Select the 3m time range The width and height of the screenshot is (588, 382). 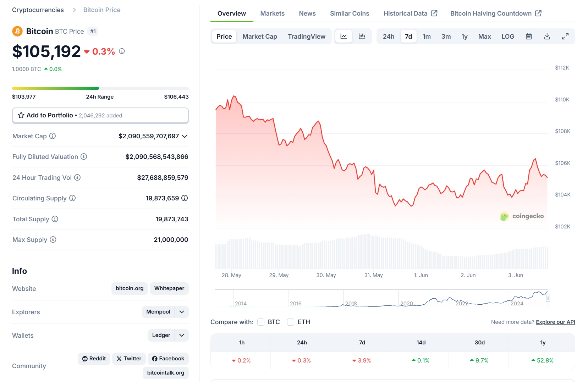coord(446,36)
